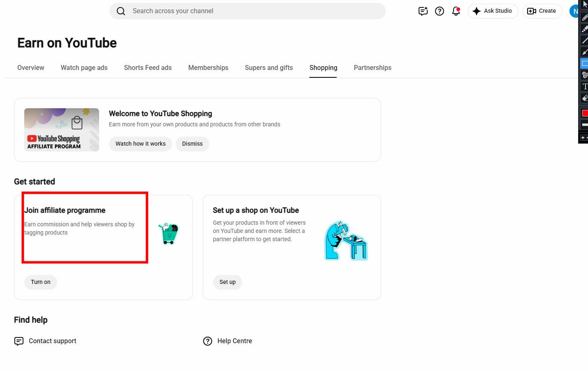Click the 'Find help' section heading
Screen dimensions: 588x372
(x=31, y=320)
